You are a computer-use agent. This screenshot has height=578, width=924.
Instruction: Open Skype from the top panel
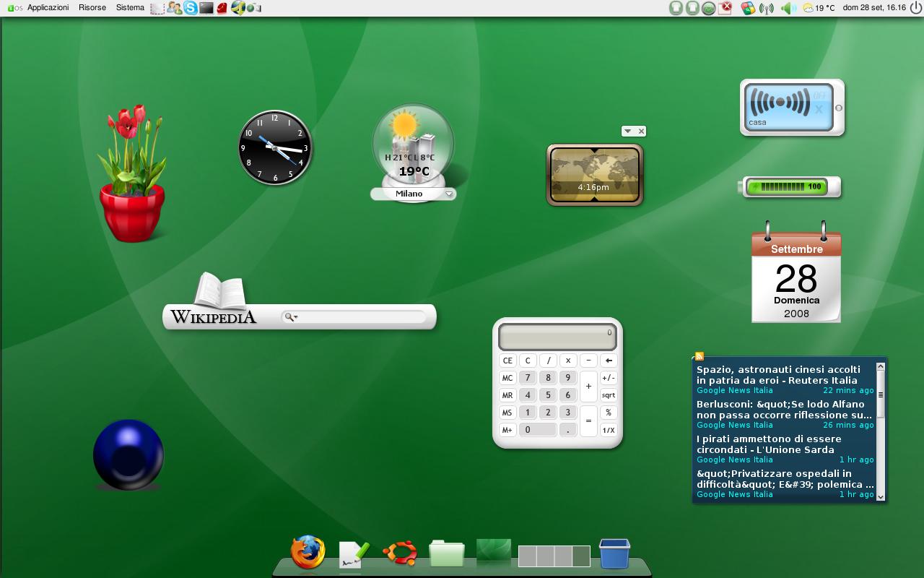(x=191, y=8)
